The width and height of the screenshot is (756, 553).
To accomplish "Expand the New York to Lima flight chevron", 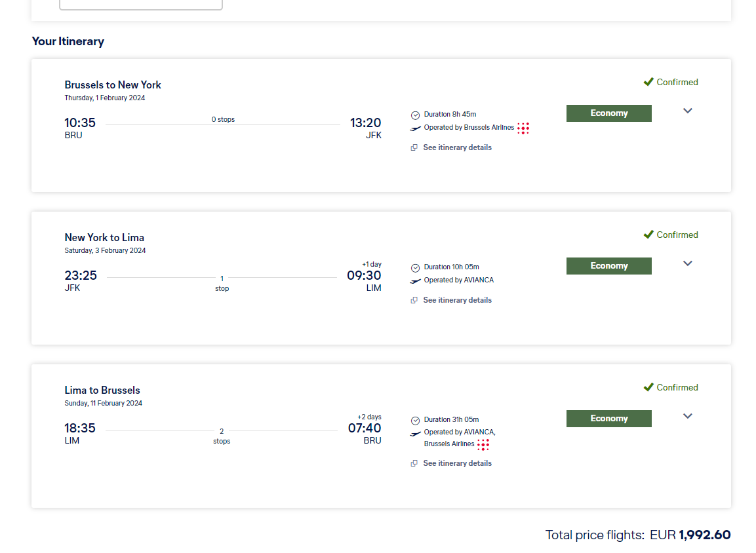I will (x=688, y=263).
